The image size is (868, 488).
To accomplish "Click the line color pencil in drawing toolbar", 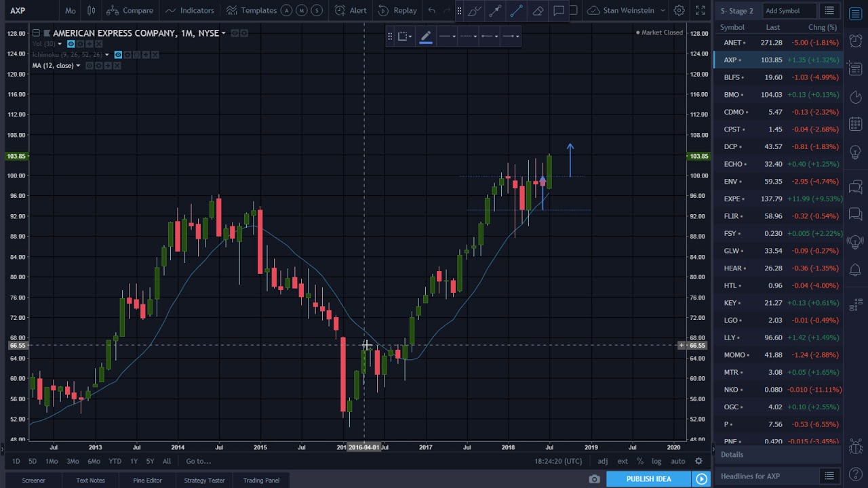I will (426, 37).
